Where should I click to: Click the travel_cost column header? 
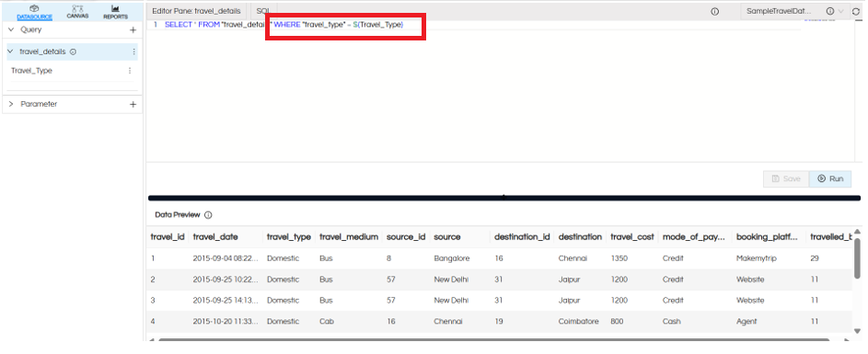(632, 236)
